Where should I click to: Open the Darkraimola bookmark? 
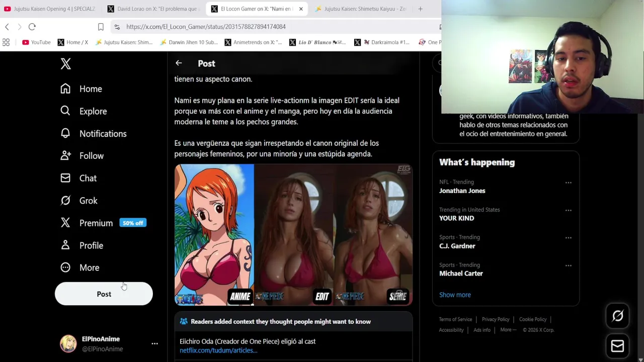point(382,42)
